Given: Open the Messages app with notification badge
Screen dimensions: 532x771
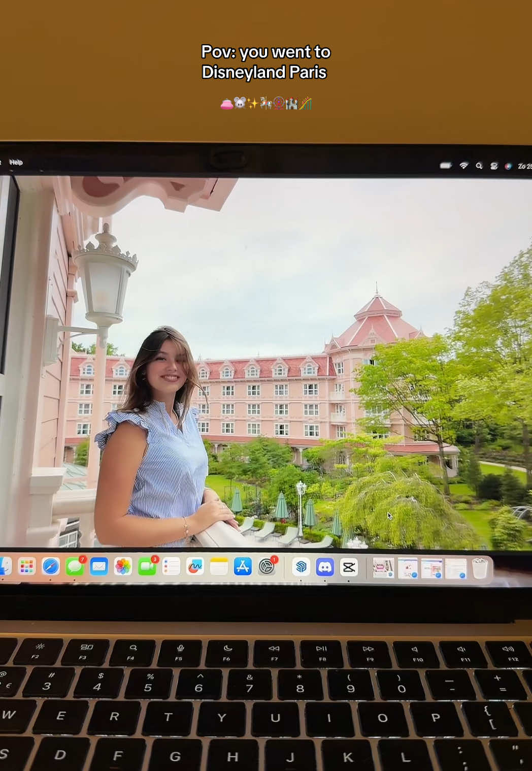Looking at the screenshot, I should pyautogui.click(x=75, y=568).
